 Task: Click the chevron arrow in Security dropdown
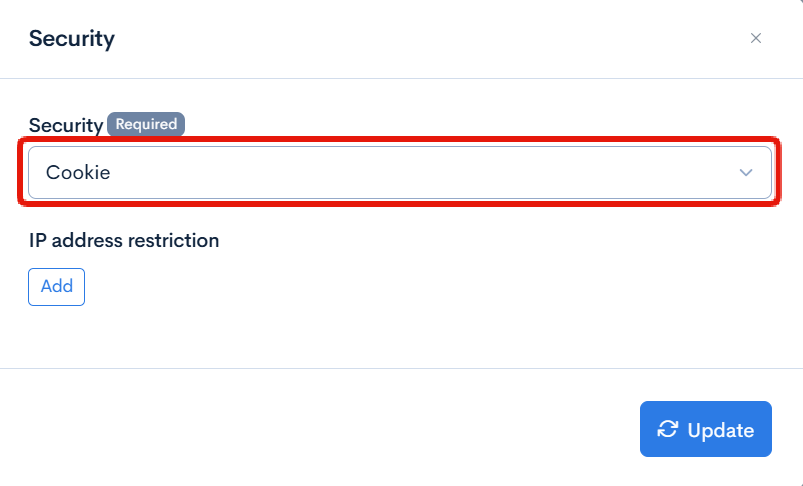tap(745, 172)
